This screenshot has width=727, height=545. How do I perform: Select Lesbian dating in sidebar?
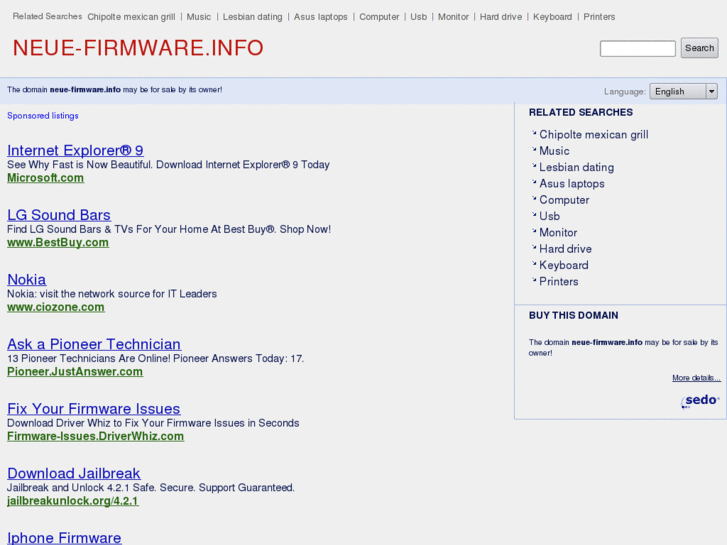point(576,167)
